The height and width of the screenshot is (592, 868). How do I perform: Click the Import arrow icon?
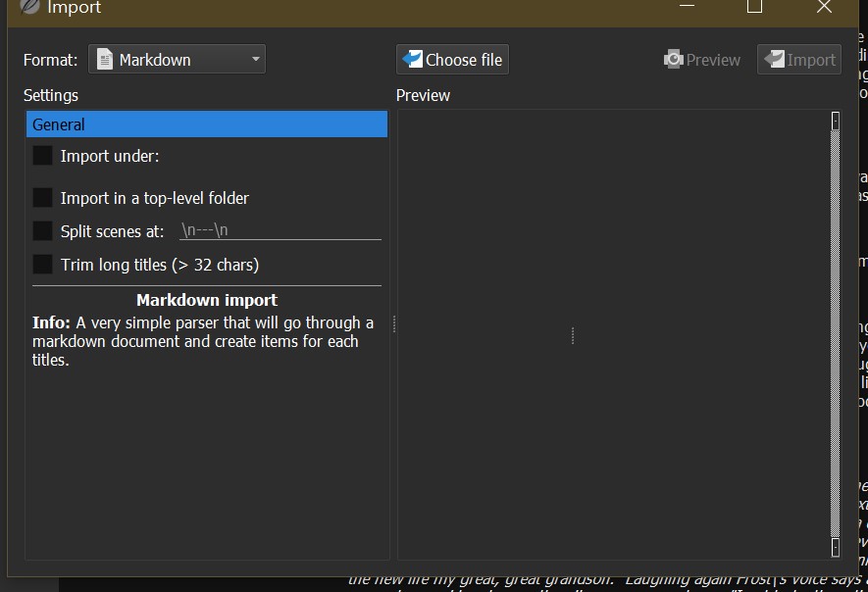point(774,59)
